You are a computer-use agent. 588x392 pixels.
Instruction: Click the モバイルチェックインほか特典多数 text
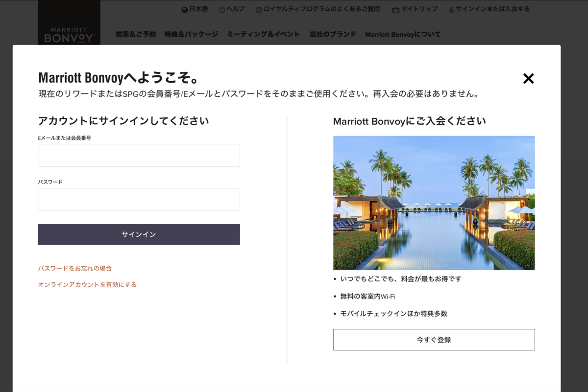pyautogui.click(x=394, y=313)
